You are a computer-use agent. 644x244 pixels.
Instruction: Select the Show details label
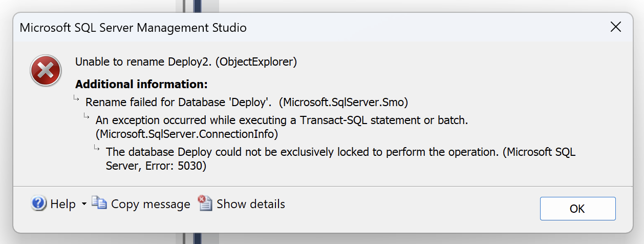[250, 204]
